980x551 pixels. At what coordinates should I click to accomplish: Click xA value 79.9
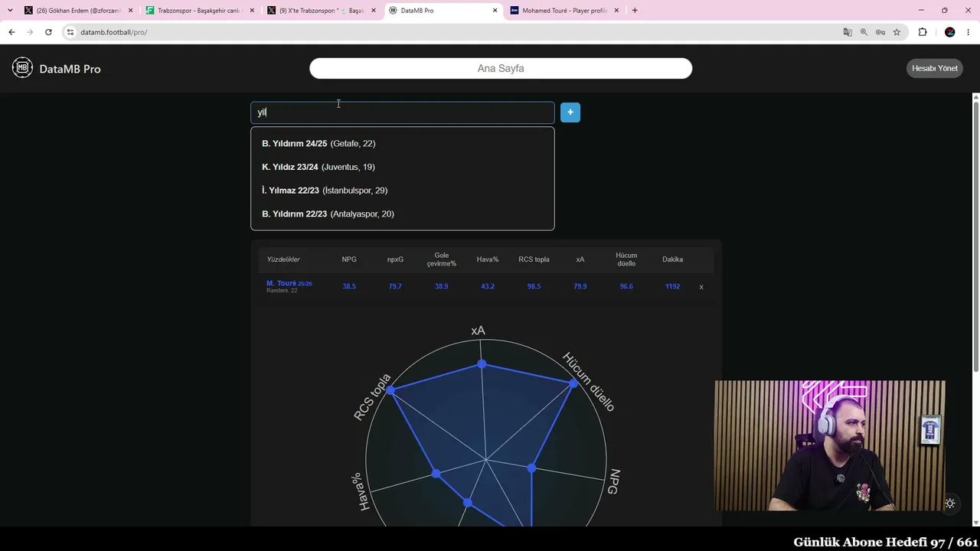580,286
